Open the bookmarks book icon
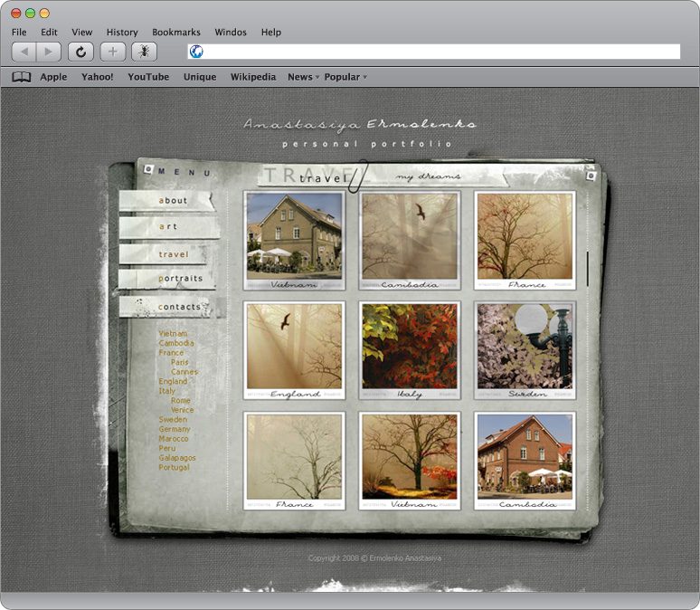The height and width of the screenshot is (610, 700). point(21,77)
